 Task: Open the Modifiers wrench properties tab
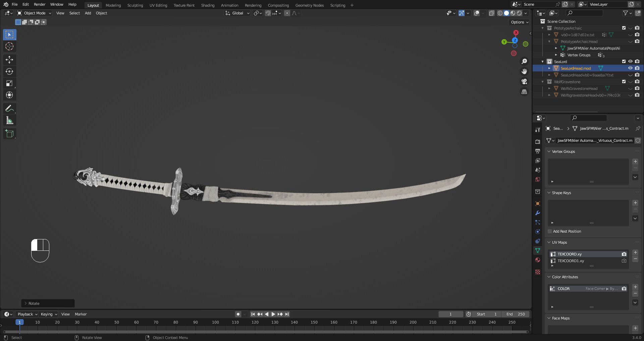point(538,213)
